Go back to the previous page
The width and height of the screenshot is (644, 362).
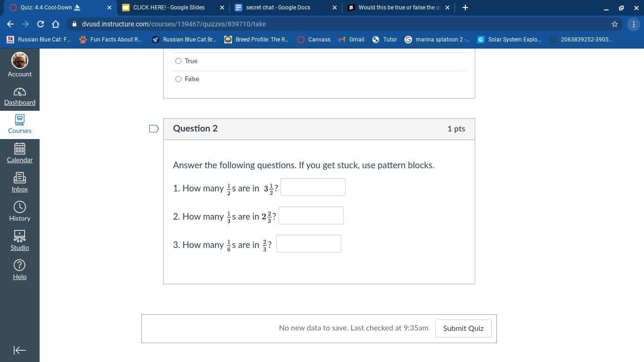pos(10,24)
